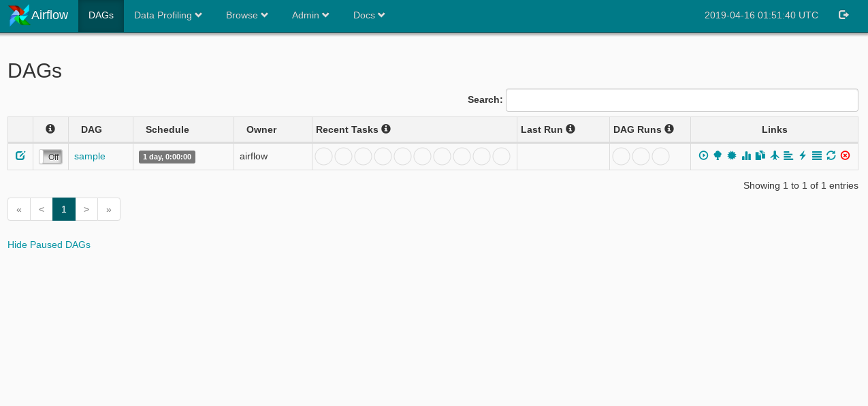This screenshot has width=868, height=406.
Task: Click info icon next to DAG Runs
Action: tap(669, 129)
